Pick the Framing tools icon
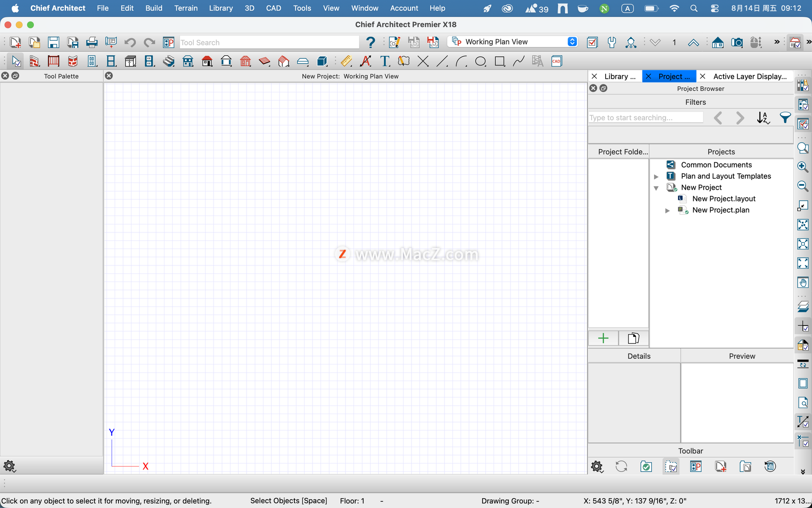 coord(246,61)
